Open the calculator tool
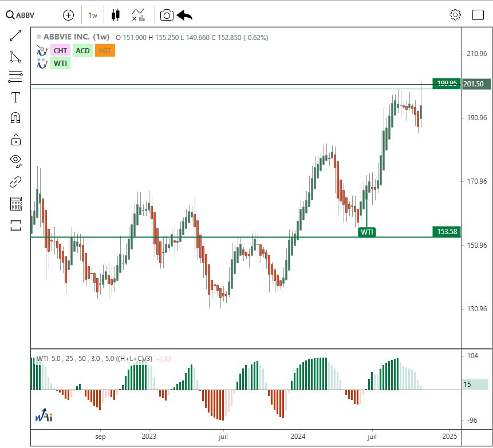 coord(15,204)
